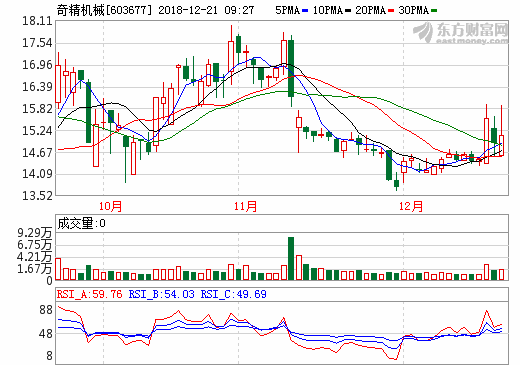The height and width of the screenshot is (365, 520).
Task: Click the 4.21万 volume axis label
Action: [x=35, y=257]
